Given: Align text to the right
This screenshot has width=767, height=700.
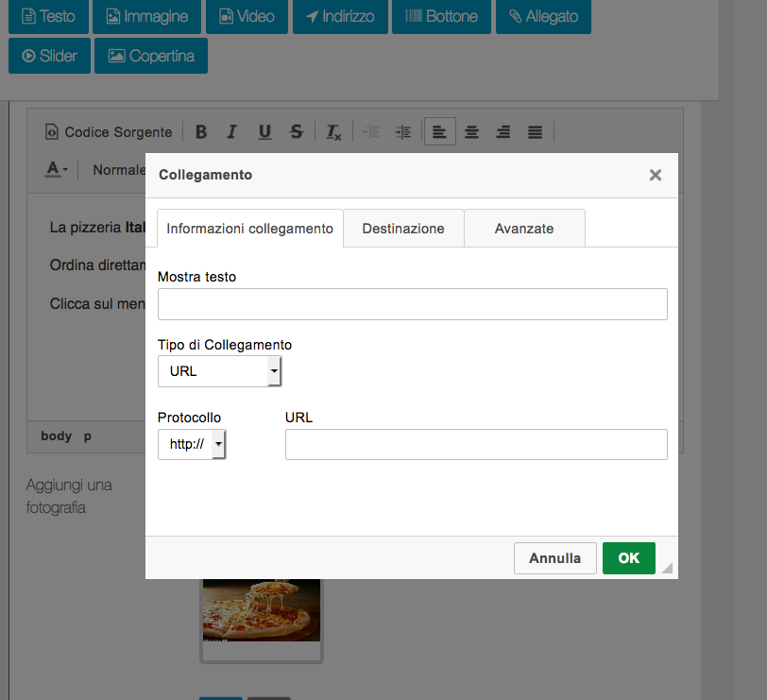Looking at the screenshot, I should point(503,132).
